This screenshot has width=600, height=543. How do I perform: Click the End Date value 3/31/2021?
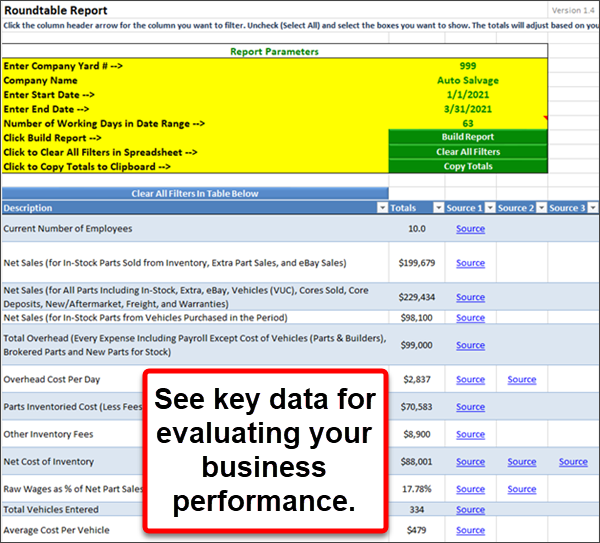click(x=468, y=108)
